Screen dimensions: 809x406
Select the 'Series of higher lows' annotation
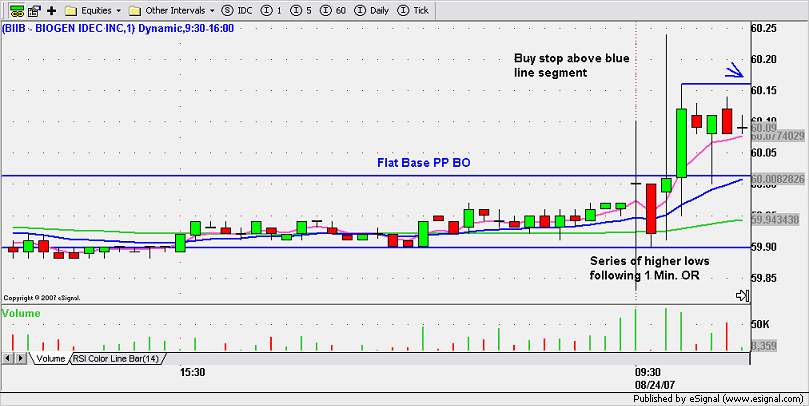click(x=649, y=268)
